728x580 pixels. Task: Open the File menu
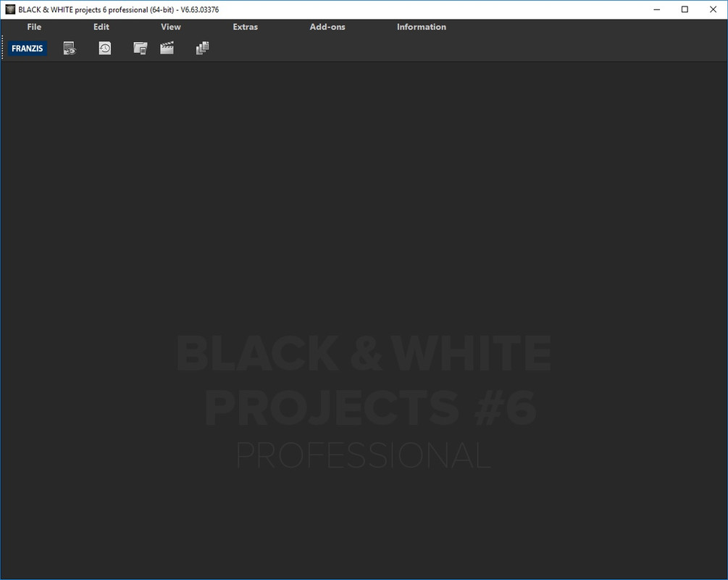[34, 27]
